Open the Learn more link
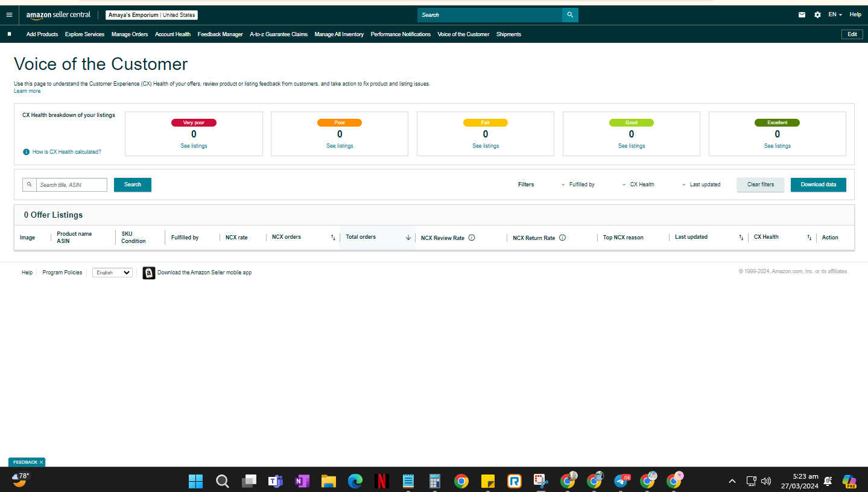The height and width of the screenshot is (492, 868). pos(27,91)
